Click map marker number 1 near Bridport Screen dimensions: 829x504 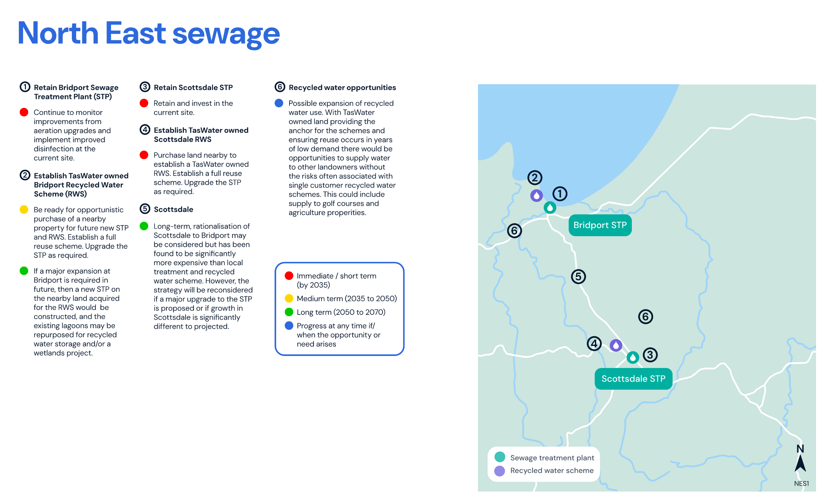pos(560,194)
